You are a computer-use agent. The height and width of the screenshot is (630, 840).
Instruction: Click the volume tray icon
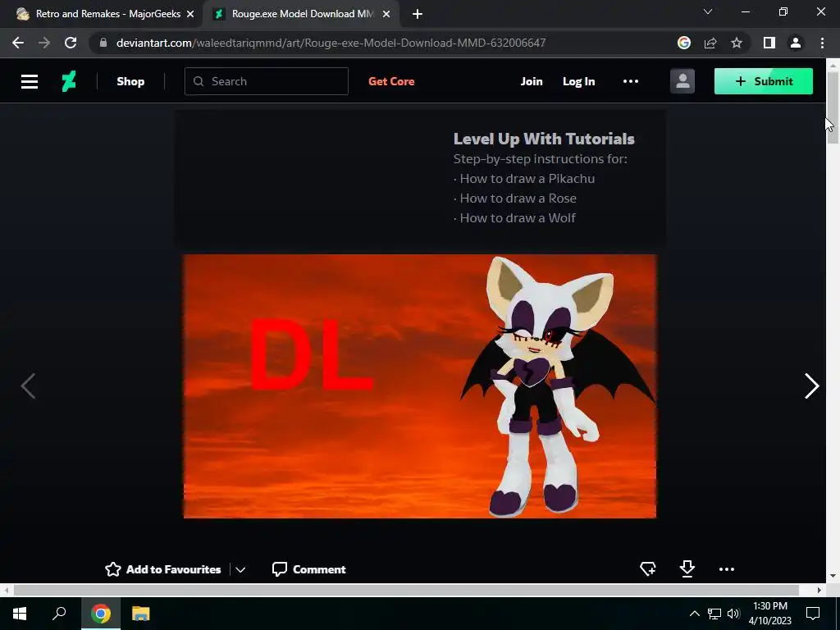[x=733, y=614]
